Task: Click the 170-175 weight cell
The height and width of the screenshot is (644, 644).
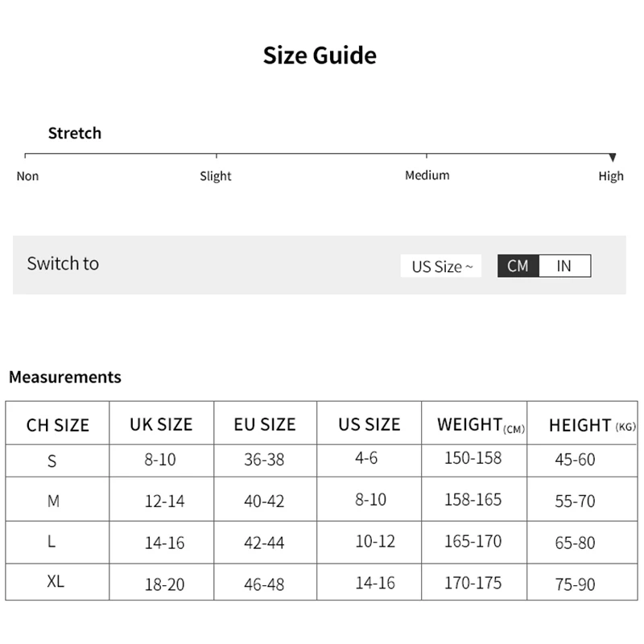Action: point(476,581)
